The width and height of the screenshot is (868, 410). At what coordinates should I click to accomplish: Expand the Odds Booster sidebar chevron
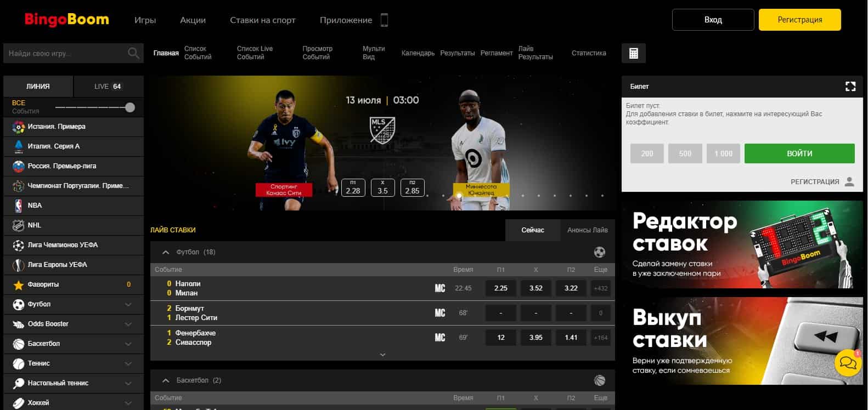[x=128, y=324]
